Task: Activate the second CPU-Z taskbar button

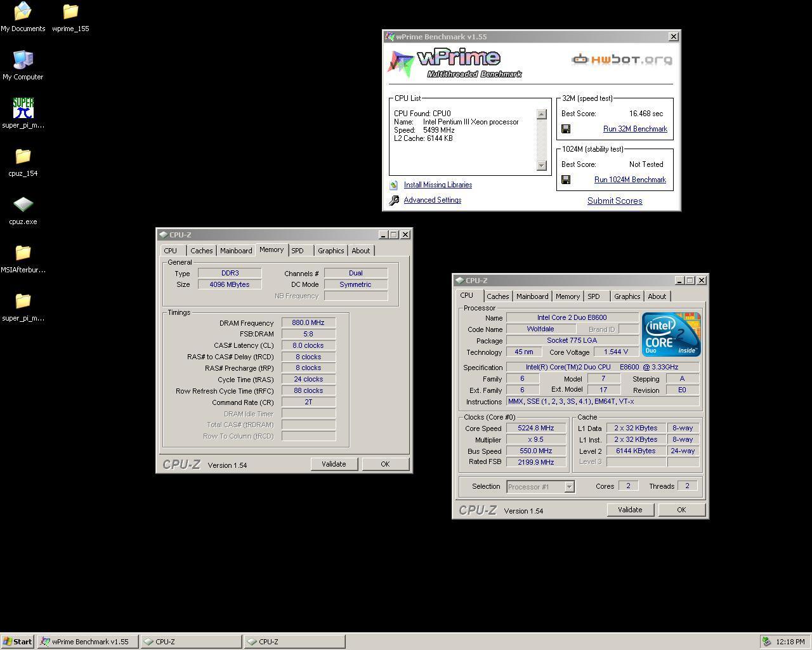Action: 295,642
